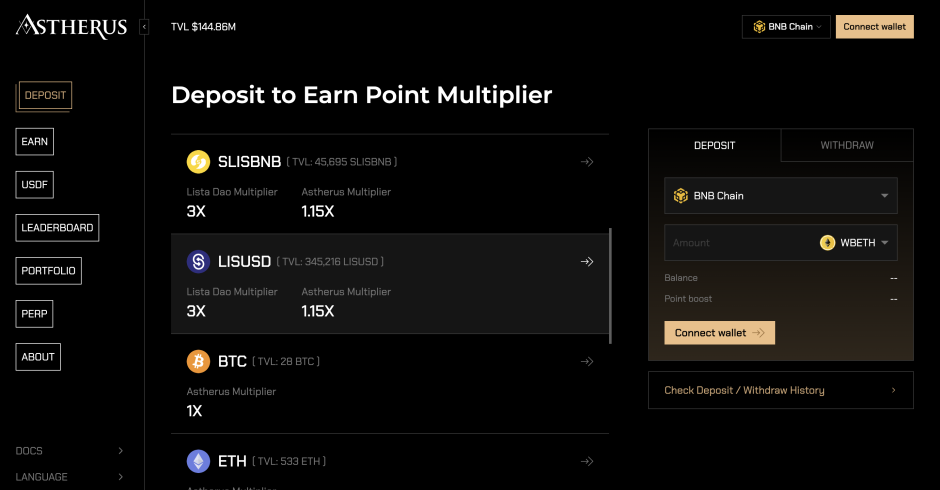The image size is (940, 490).
Task: Switch to the Withdraw tab
Action: [847, 145]
